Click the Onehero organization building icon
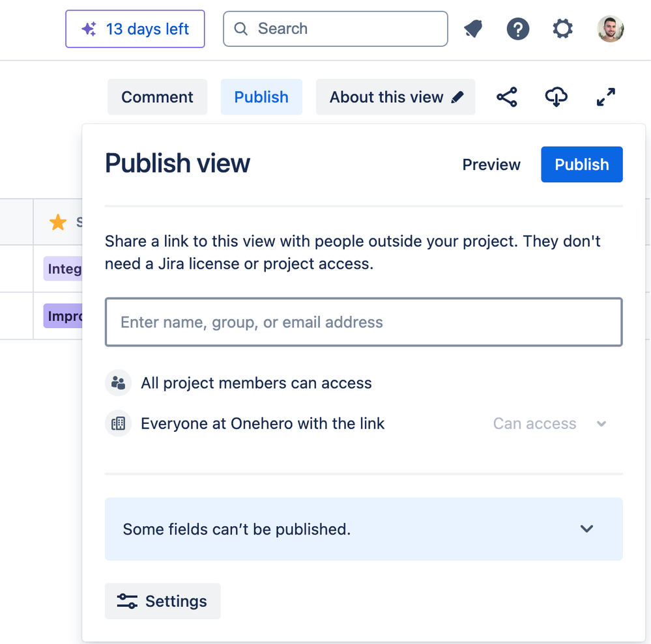 point(119,424)
